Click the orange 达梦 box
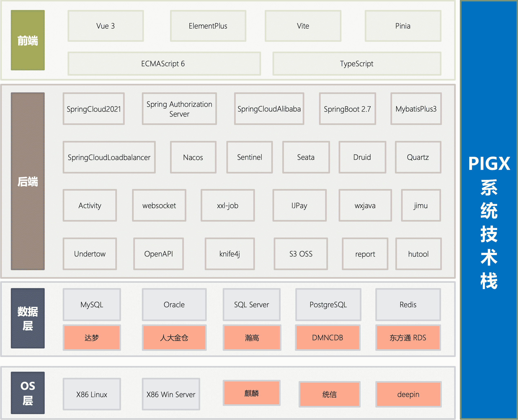Image resolution: width=518 pixels, height=420 pixels. 92,337
